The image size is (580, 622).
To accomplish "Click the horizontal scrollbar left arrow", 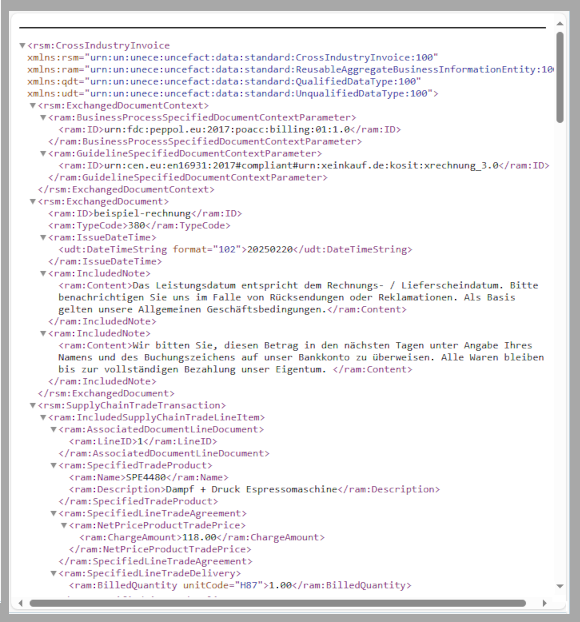I will coord(21,603).
